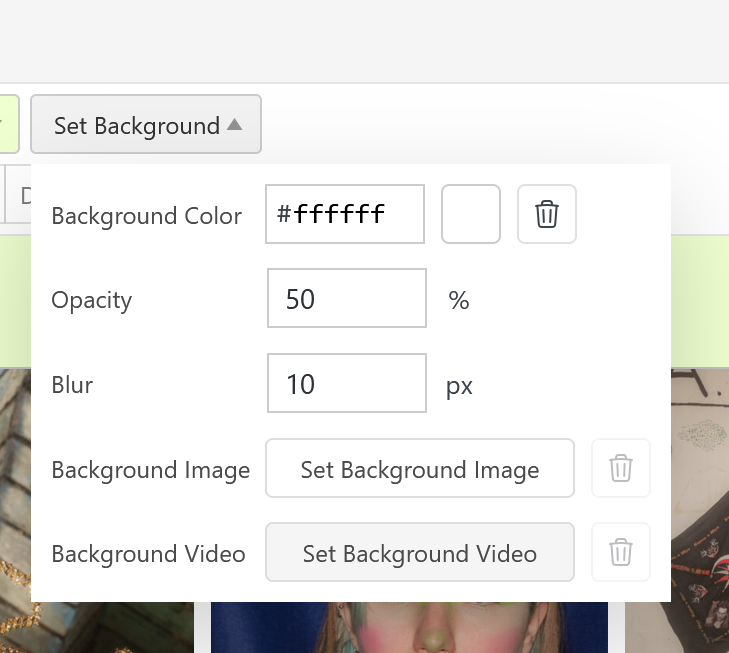Focus the Opacity value field
This screenshot has height=653, width=729.
pos(346,298)
